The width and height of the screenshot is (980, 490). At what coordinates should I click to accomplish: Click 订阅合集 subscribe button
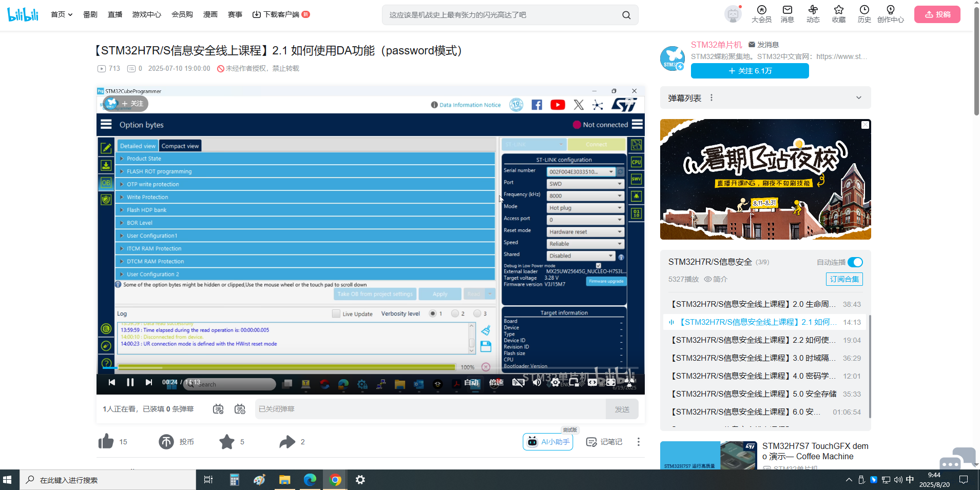click(844, 279)
